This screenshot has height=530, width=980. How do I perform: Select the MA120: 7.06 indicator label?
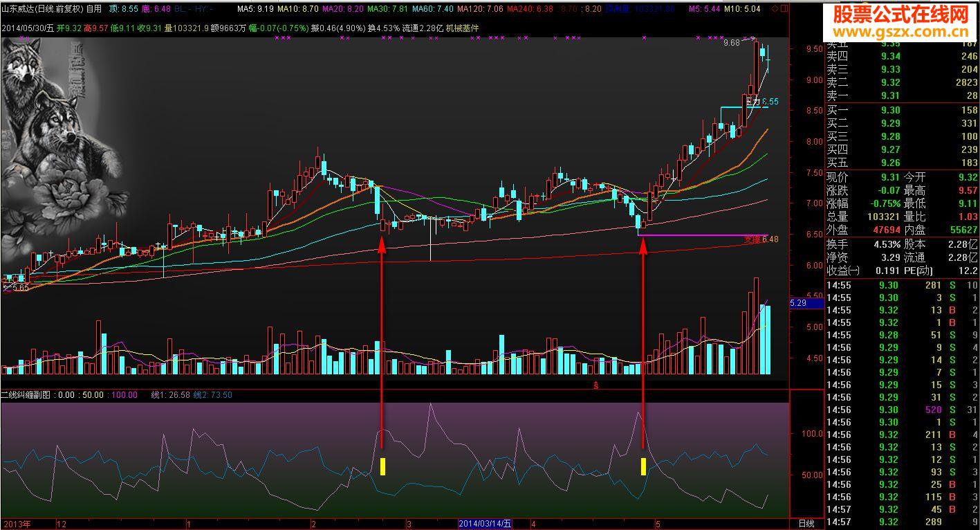click(x=480, y=10)
